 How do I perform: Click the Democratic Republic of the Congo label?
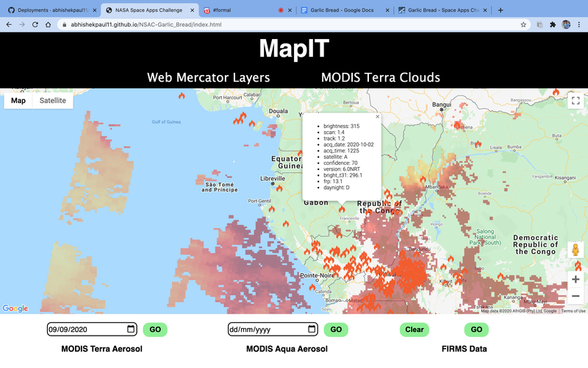point(536,244)
